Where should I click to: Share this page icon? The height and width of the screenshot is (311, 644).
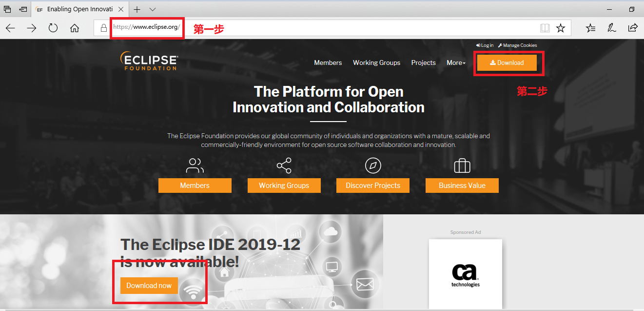(633, 28)
